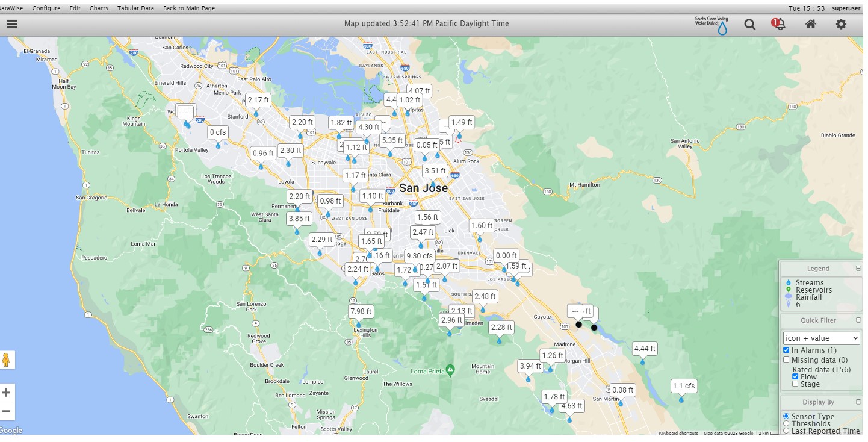This screenshot has width=868, height=442.
Task: Click the search magnifier icon
Action: click(x=749, y=24)
